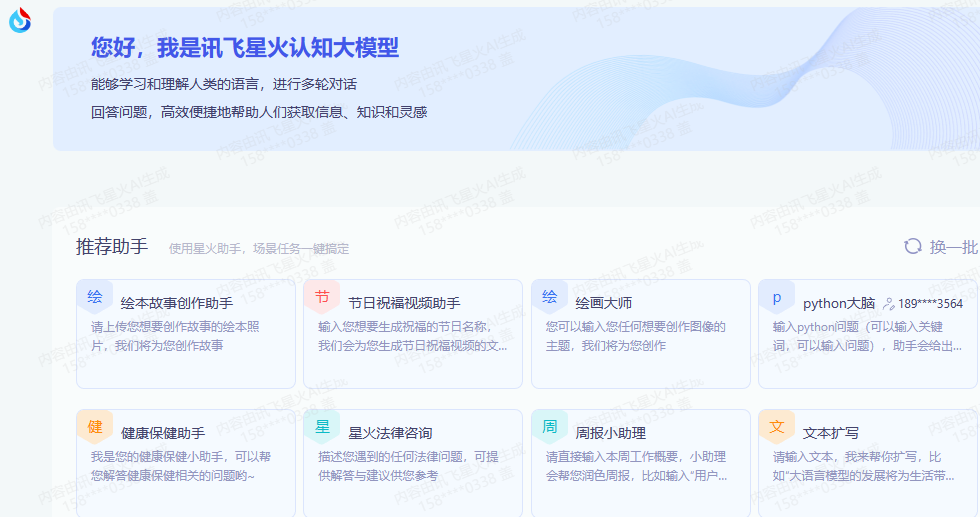This screenshot has height=517, width=980.
Task: Click the 文 icon of 文本扩写
Action: 777,427
